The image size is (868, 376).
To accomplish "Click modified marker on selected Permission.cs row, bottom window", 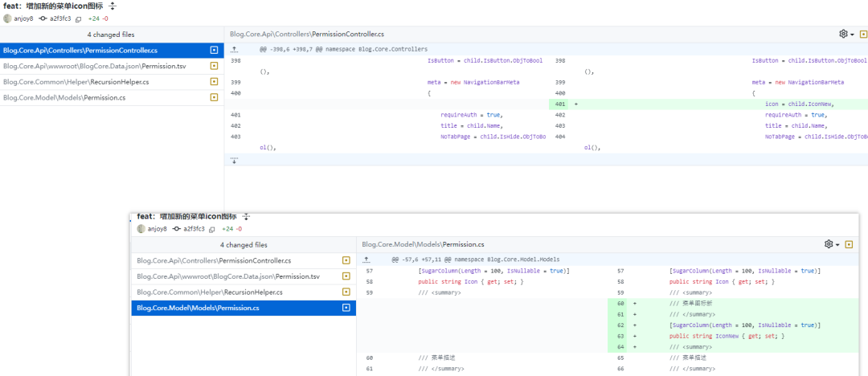I will click(x=346, y=308).
